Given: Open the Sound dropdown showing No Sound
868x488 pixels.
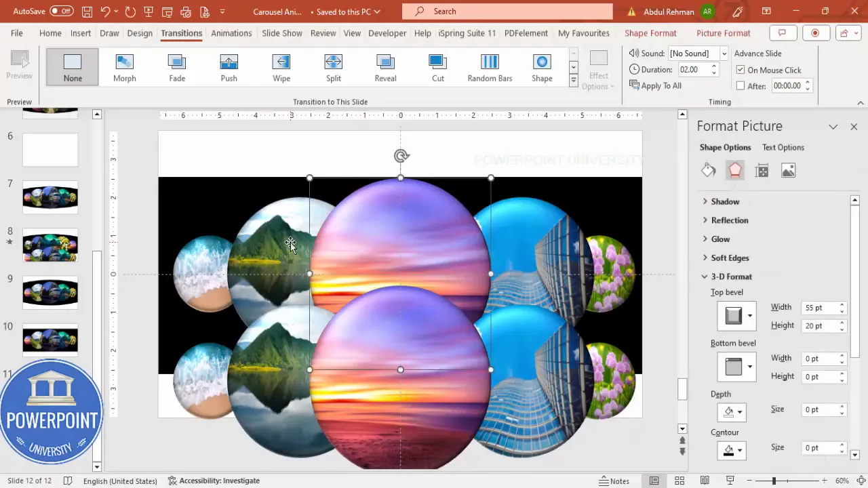Looking at the screenshot, I should pos(723,54).
